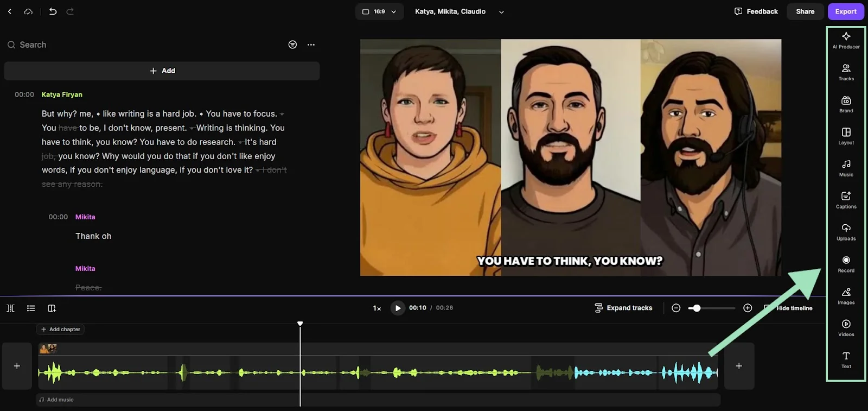Add a clip after the track

pos(739,366)
